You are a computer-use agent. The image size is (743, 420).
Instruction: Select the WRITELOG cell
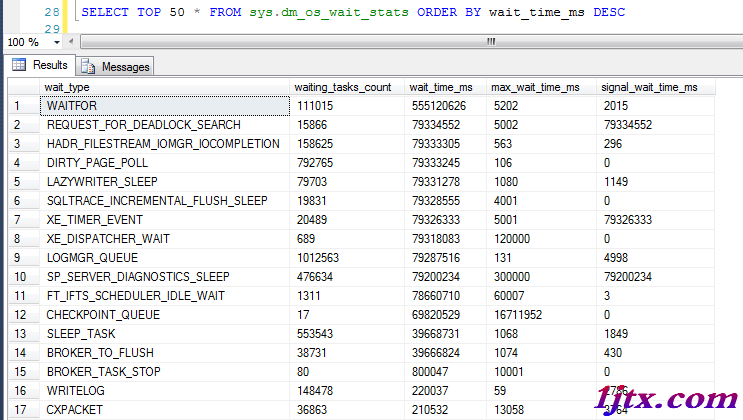tap(164, 391)
